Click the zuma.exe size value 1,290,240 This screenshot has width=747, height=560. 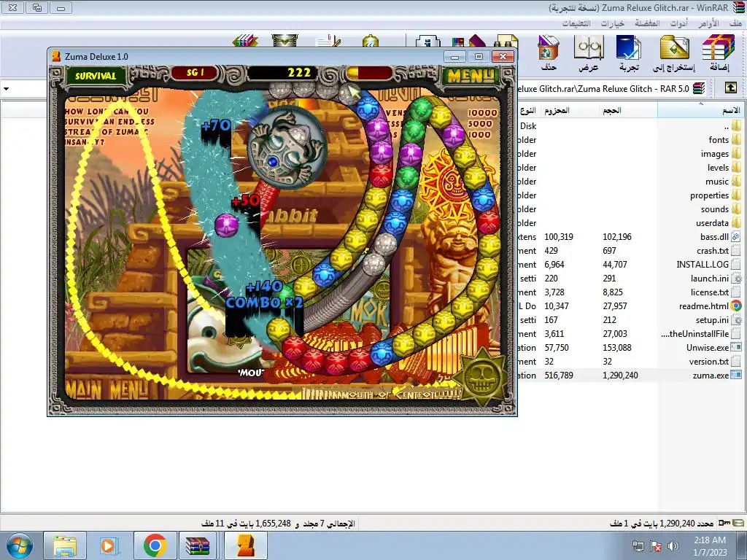620,376
